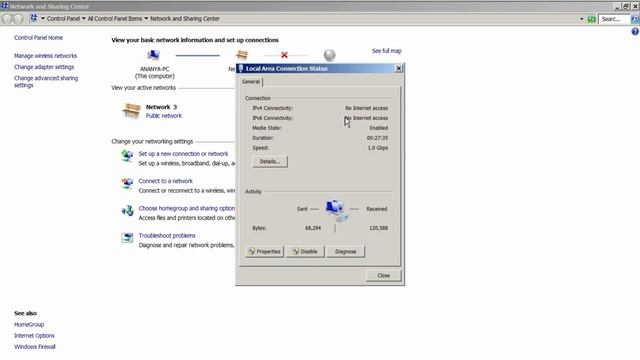Screen dimensions: 640x360
Task: Click See full map link
Action: pos(387,51)
